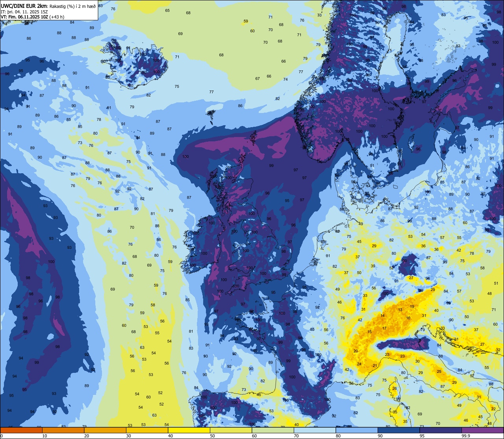Click the humidity value '21' near the coast
This screenshot has height=439, width=504.
pos(375,366)
